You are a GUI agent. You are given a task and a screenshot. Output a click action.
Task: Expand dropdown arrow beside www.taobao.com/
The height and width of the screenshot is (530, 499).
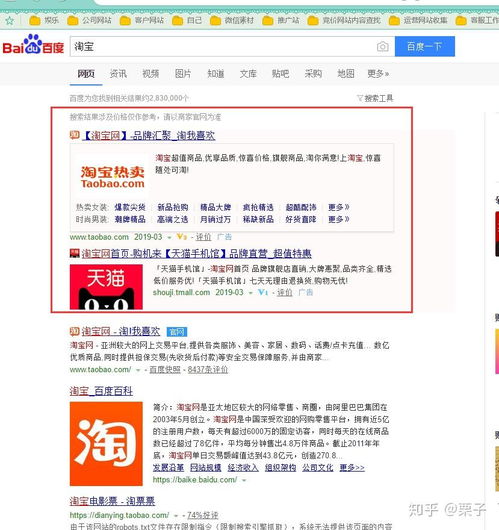click(x=138, y=370)
